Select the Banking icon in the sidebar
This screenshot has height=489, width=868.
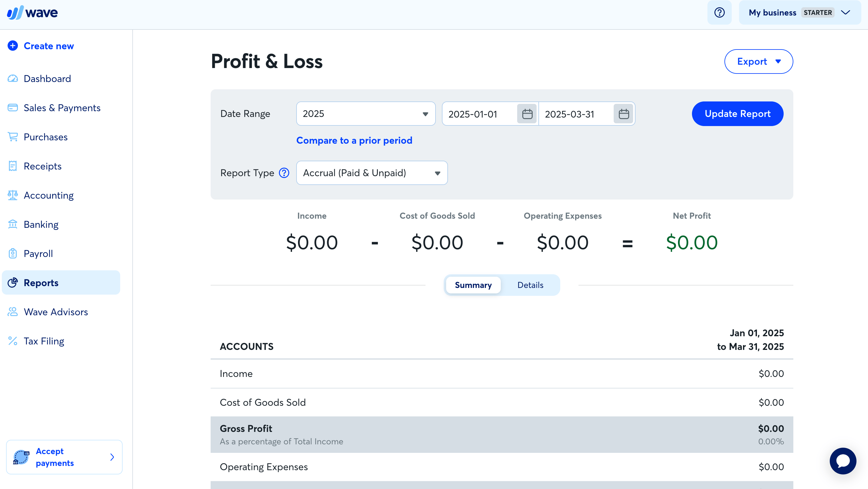[x=13, y=224]
